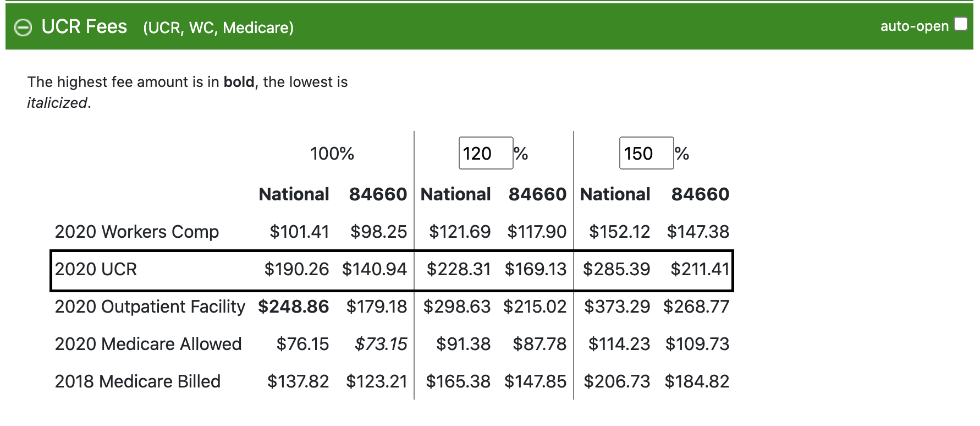This screenshot has width=980, height=426.
Task: Click the 84660 header under 100%
Action: pos(378,194)
